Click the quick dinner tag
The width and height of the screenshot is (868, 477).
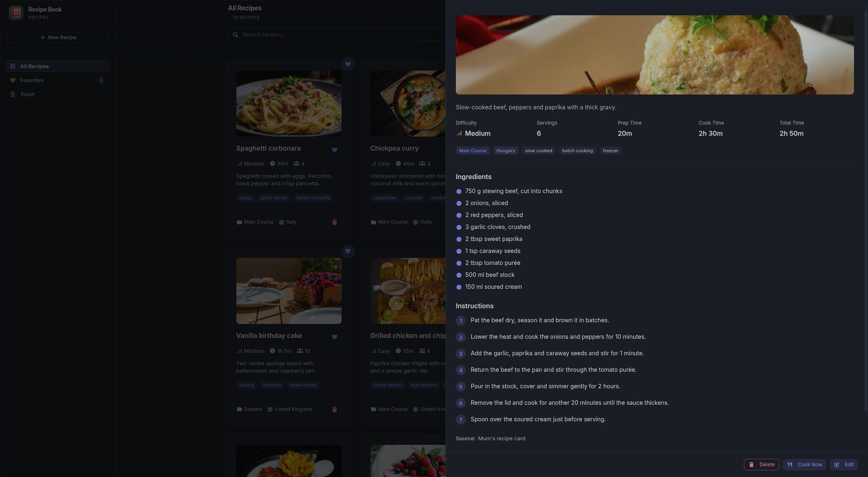pos(274,198)
